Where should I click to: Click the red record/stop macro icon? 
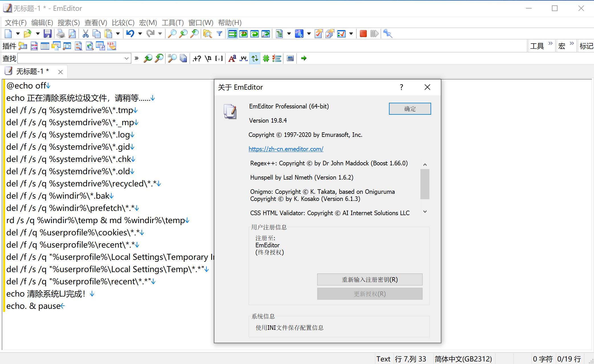363,34
